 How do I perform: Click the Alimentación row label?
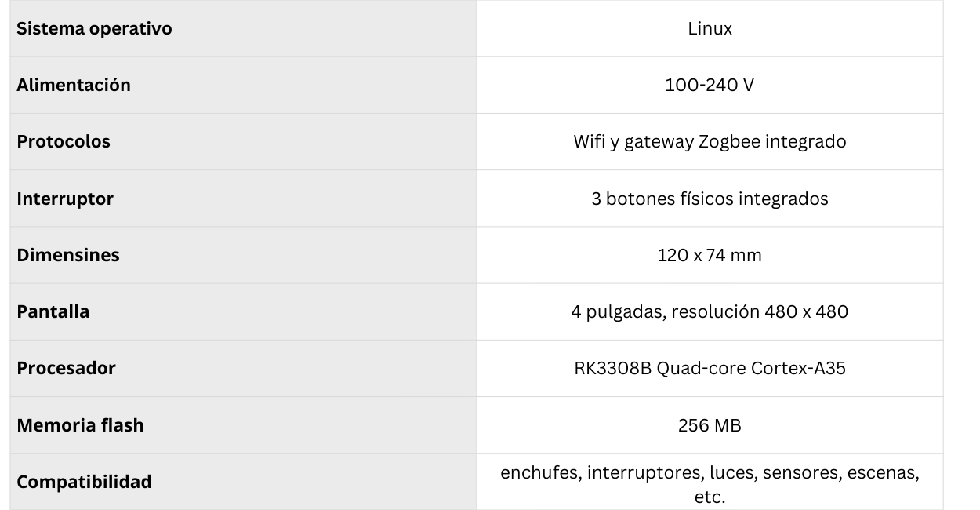point(74,86)
